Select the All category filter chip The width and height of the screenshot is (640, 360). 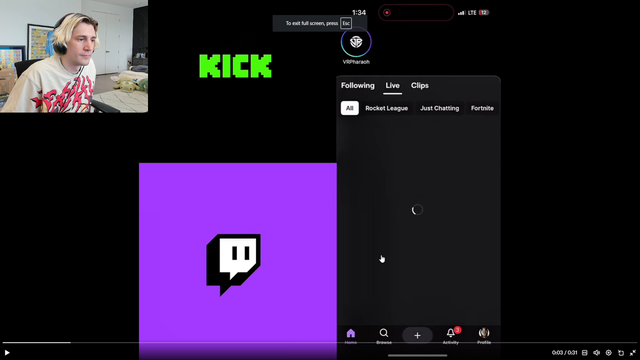point(350,108)
